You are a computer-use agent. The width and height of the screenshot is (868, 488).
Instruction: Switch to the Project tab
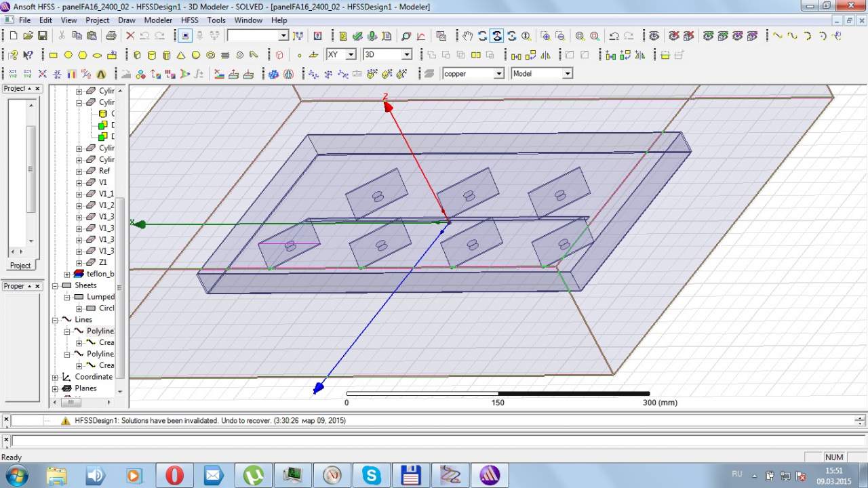click(20, 265)
